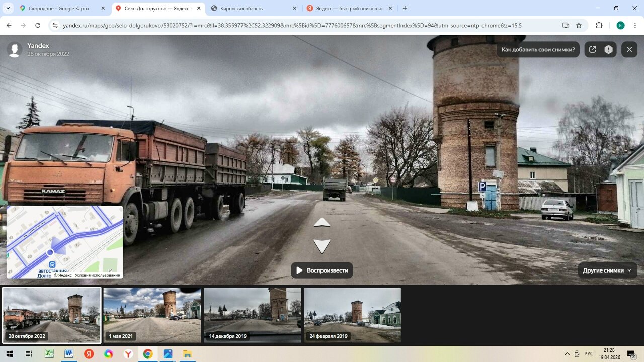Click the minimap in the corner
Screen dimensions: 644x362
[x=65, y=241]
